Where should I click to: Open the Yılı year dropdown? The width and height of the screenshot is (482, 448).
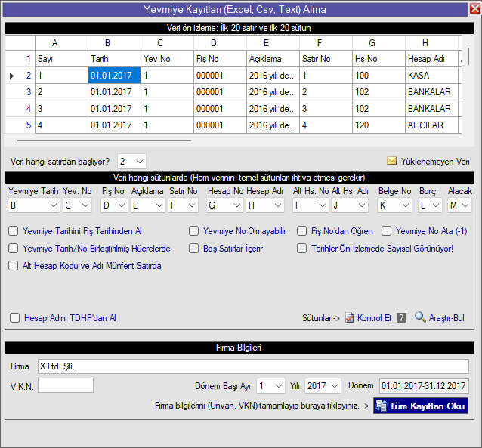(x=334, y=385)
